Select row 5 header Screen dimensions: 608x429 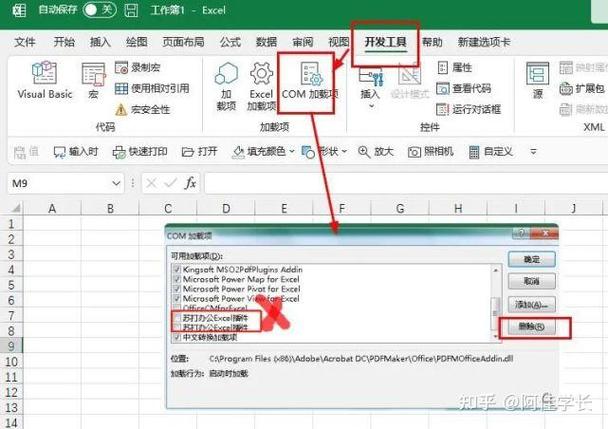click(x=11, y=285)
